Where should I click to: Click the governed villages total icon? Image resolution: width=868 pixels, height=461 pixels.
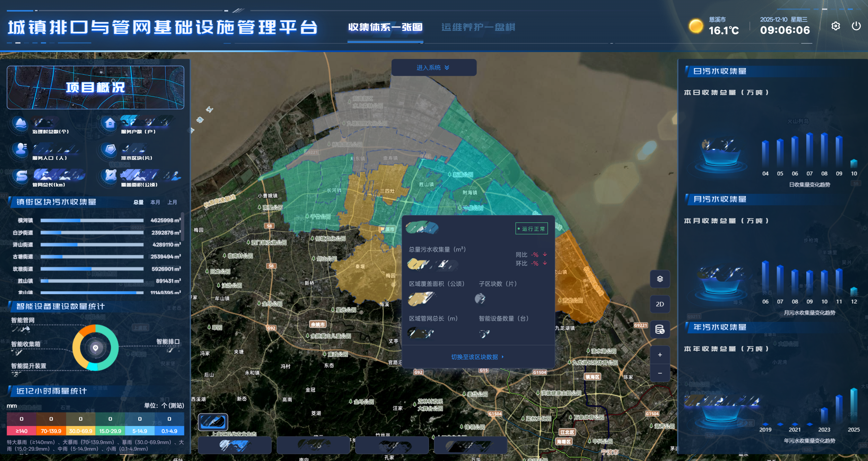point(20,123)
